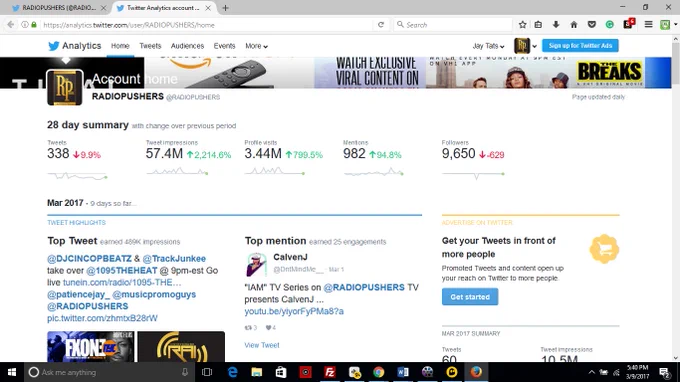Launch Microsoft Edge from taskbar

click(233, 372)
